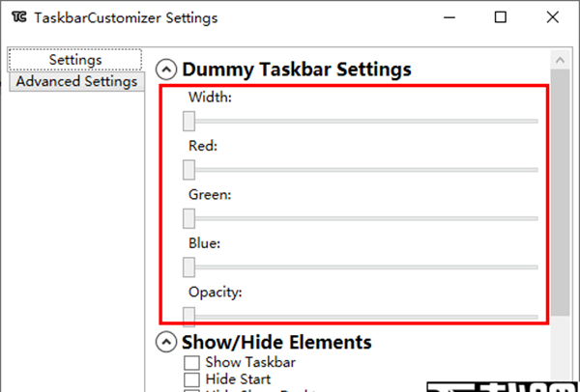This screenshot has width=580, height=392.
Task: Close the TaskbarCustomizer Settings window
Action: [x=553, y=17]
